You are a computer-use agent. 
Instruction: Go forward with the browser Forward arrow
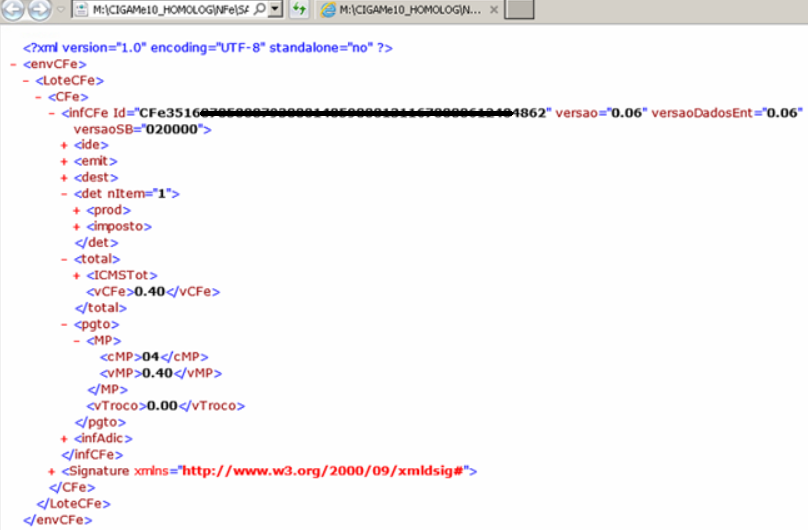(x=39, y=9)
